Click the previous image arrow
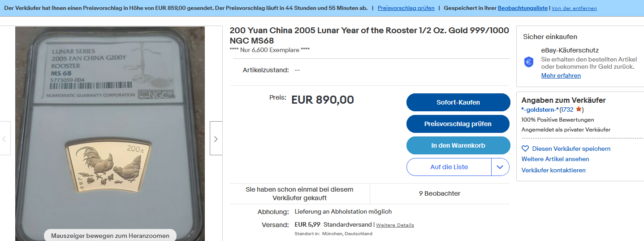The image size is (644, 241). coord(4,139)
